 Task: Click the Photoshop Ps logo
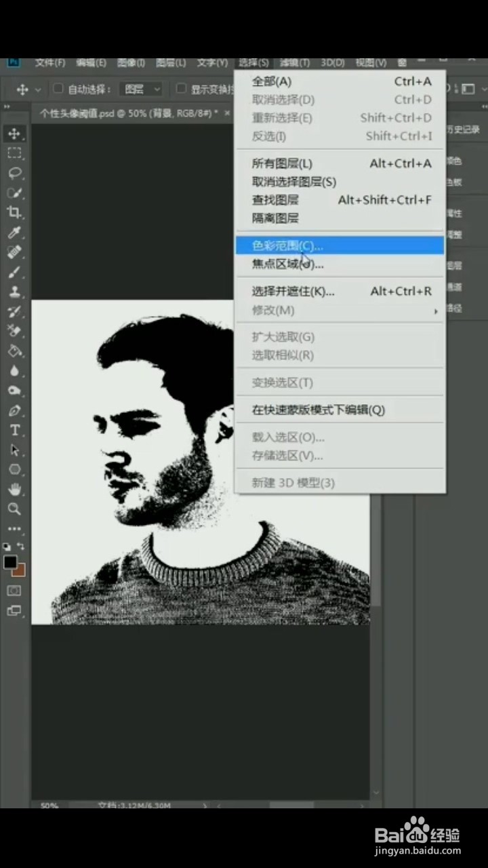click(14, 63)
